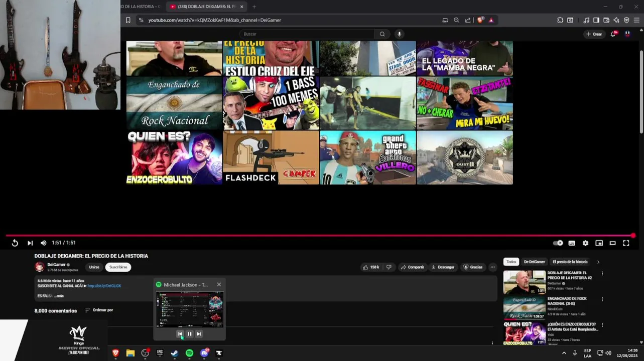The height and width of the screenshot is (361, 644).
Task: Select the El precio de la historia chip
Action: (570, 262)
